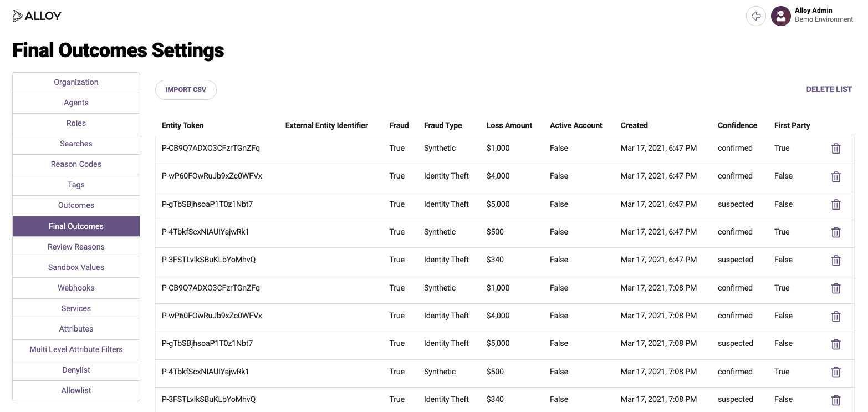Switch to Tags settings
868x412 pixels.
[76, 185]
